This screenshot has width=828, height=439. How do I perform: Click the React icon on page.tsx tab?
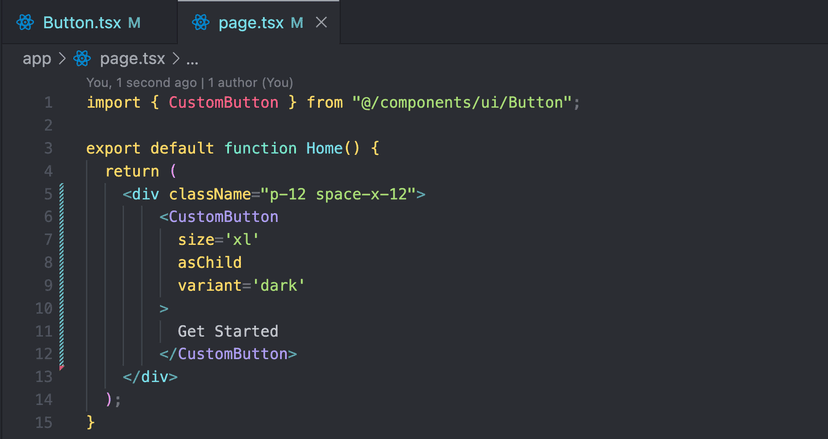(201, 22)
